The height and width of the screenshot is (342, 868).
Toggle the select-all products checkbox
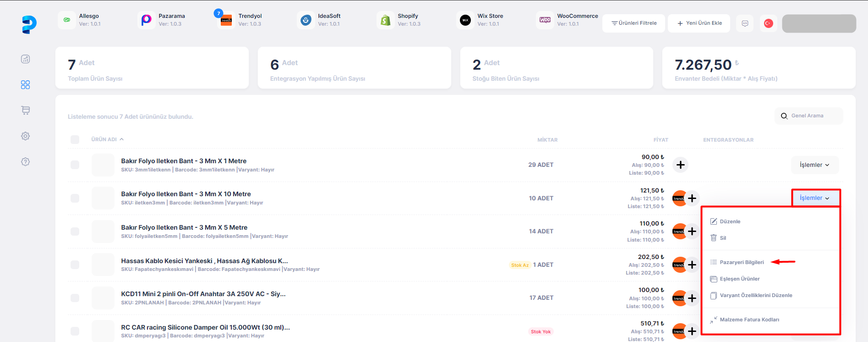(x=75, y=139)
